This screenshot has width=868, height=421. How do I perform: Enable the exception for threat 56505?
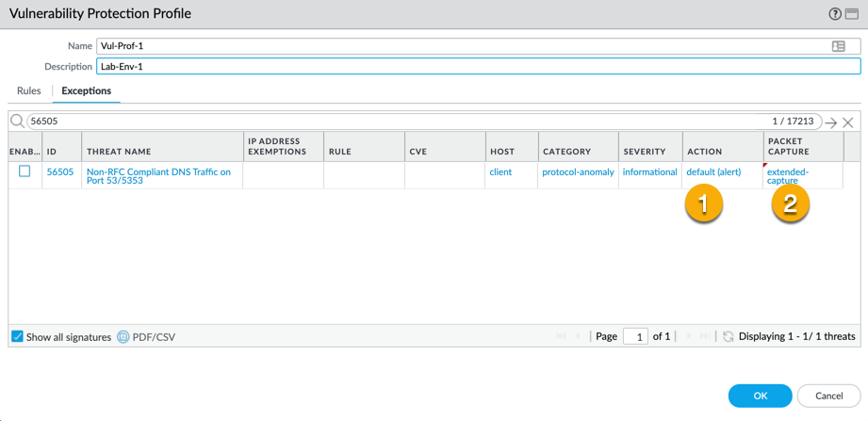click(25, 171)
